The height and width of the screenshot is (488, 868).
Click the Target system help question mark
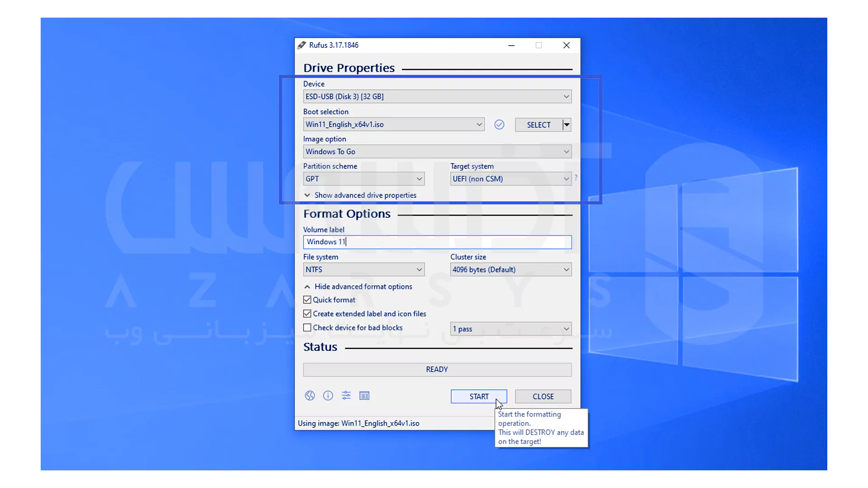coord(576,178)
